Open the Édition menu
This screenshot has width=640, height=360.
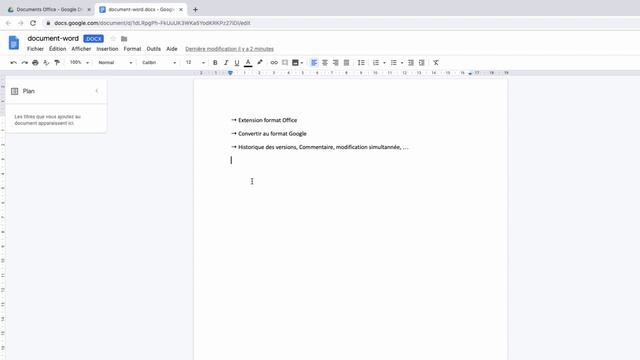click(x=58, y=49)
